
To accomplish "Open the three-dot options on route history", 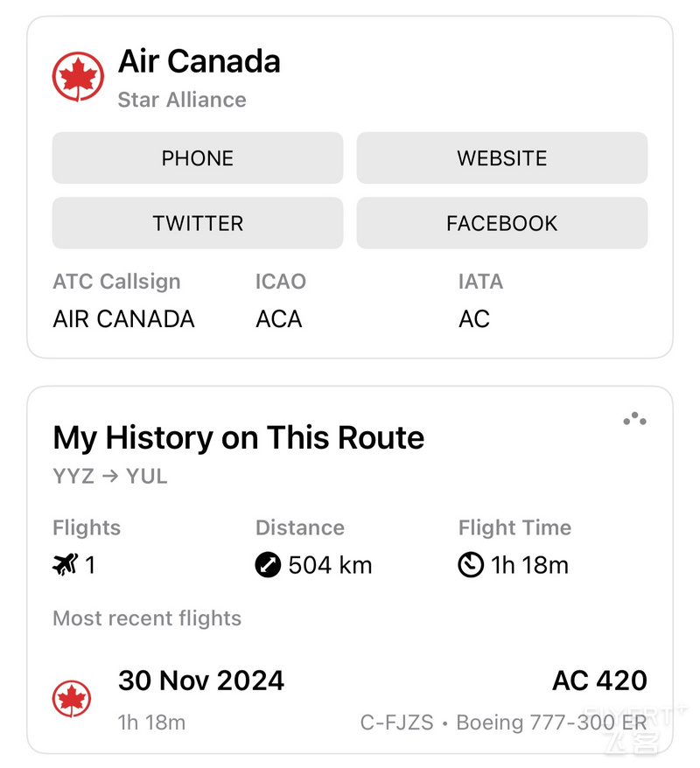I will tap(634, 419).
